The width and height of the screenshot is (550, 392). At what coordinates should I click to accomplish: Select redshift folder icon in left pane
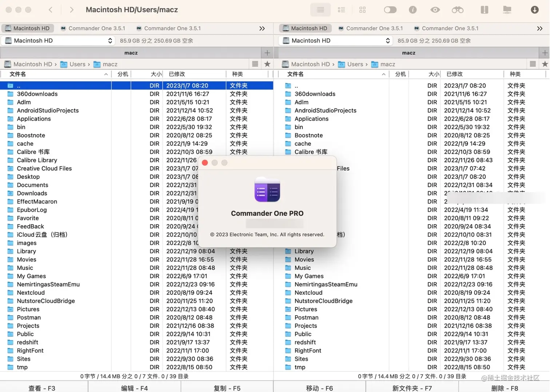[x=11, y=342]
